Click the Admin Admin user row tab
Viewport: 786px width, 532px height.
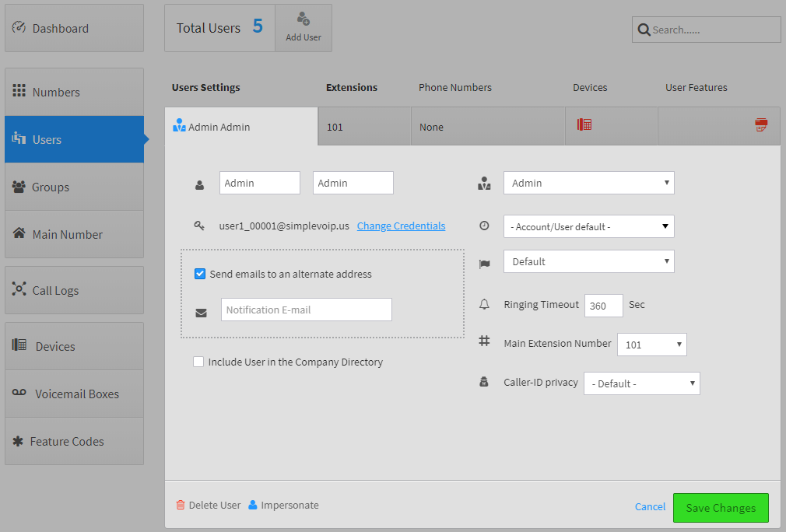(241, 126)
